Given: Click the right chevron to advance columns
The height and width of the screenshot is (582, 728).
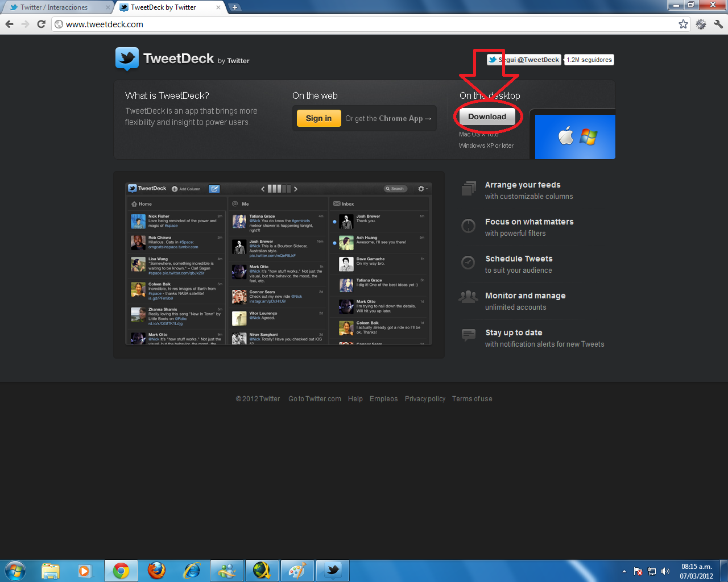Looking at the screenshot, I should coord(295,189).
